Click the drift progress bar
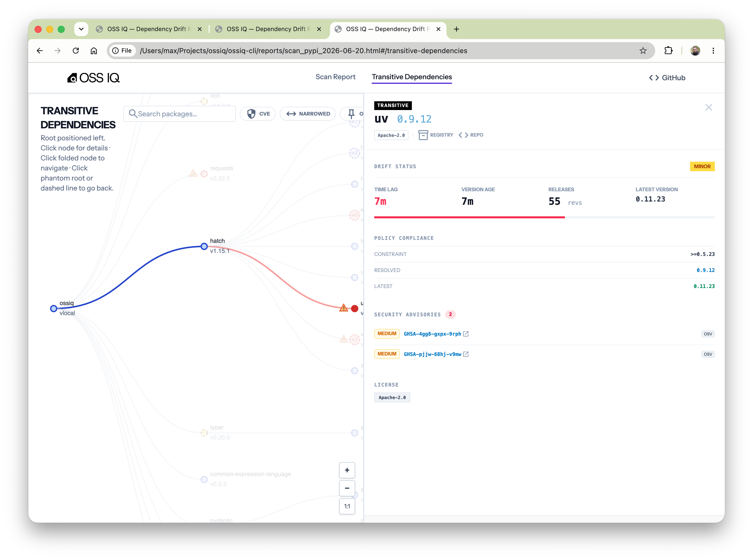This screenshot has width=753, height=560. point(544,217)
